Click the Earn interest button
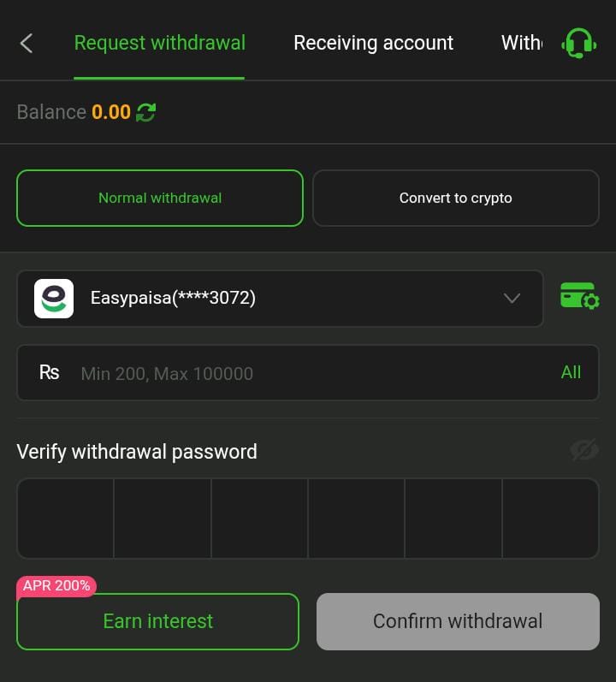The image size is (616, 682). tap(158, 621)
